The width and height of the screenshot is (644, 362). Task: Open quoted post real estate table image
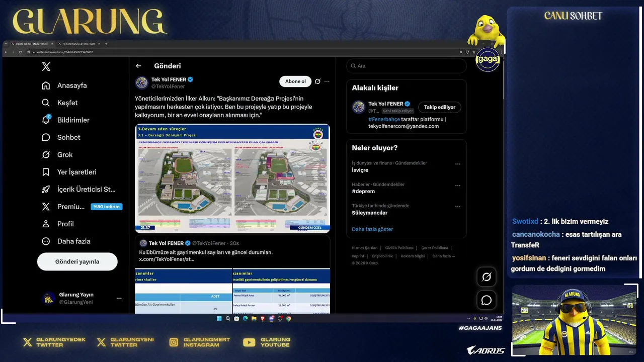[232, 291]
